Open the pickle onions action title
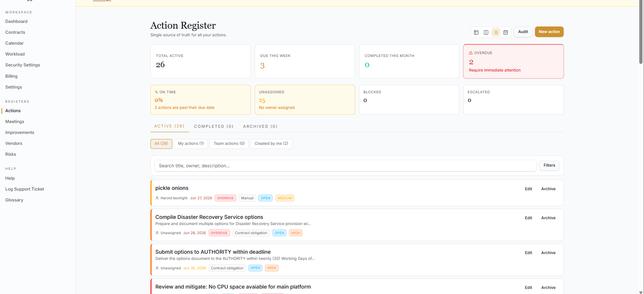This screenshot has height=294, width=644. tap(172, 188)
